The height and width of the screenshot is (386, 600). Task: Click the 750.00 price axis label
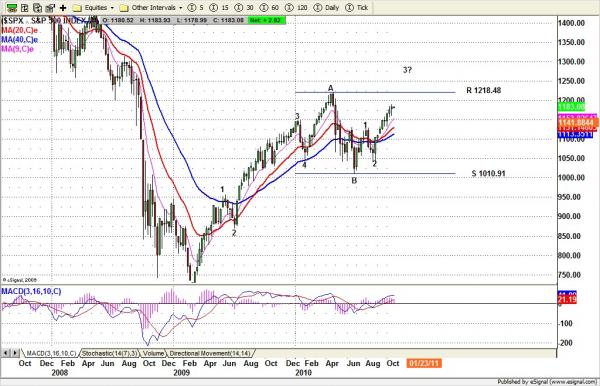pos(569,275)
